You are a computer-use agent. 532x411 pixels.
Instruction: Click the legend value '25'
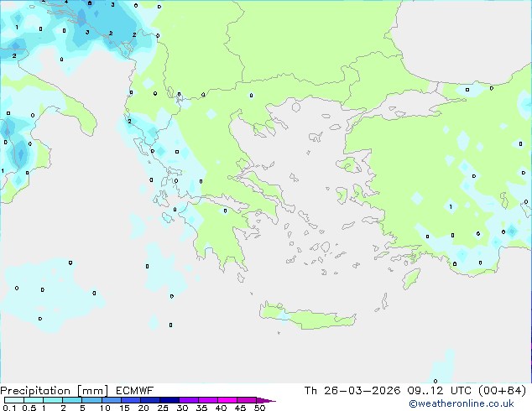[x=163, y=408]
